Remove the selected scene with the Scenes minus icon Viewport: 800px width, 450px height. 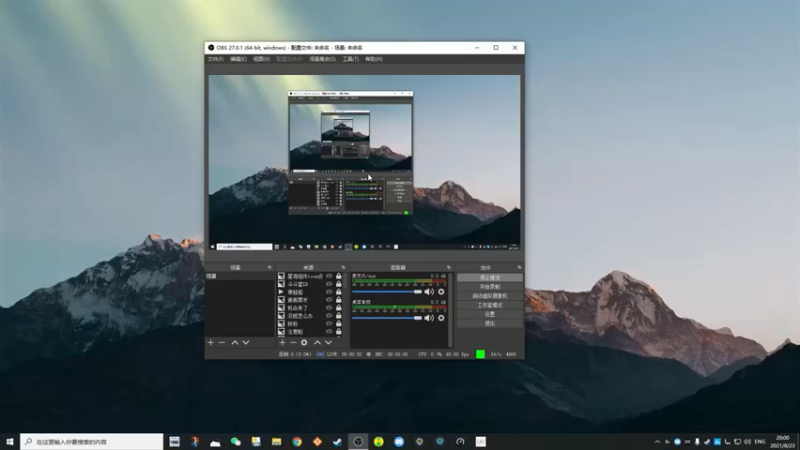222,342
